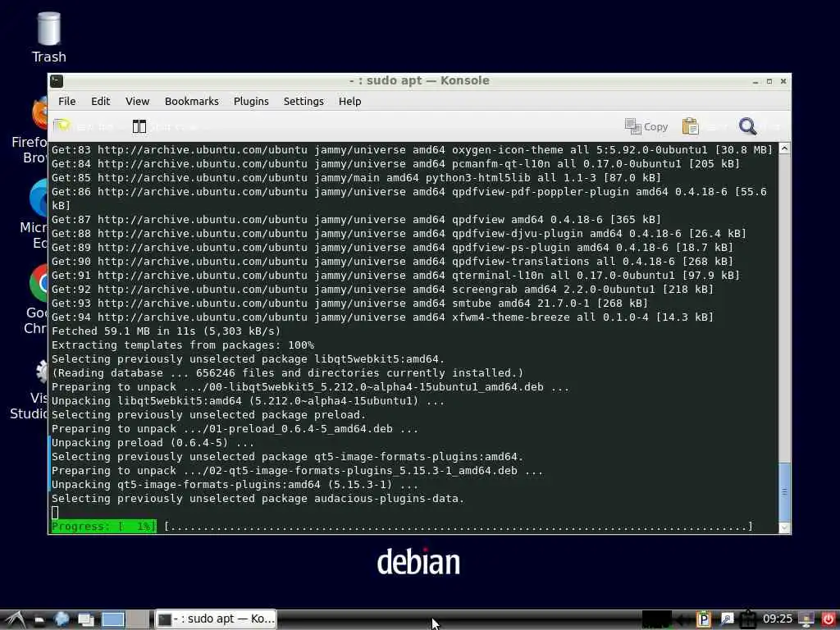Image resolution: width=840 pixels, height=630 pixels.
Task: Click 'Extracting templates from packages: 100%' line
Action: (183, 345)
